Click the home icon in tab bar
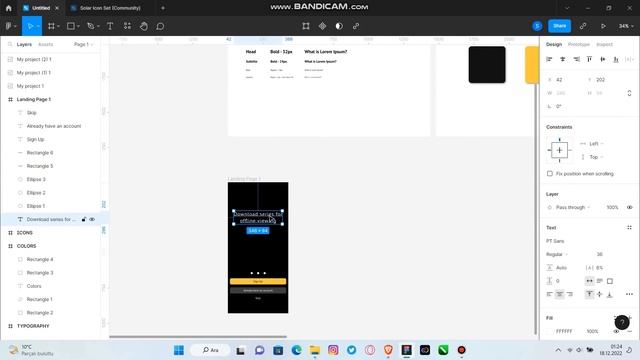 (9, 8)
